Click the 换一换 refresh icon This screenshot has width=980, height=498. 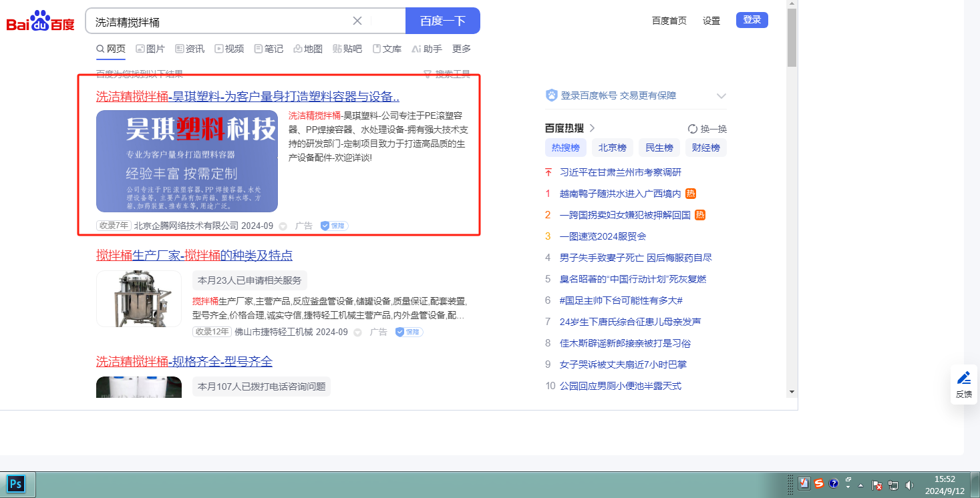(x=693, y=129)
